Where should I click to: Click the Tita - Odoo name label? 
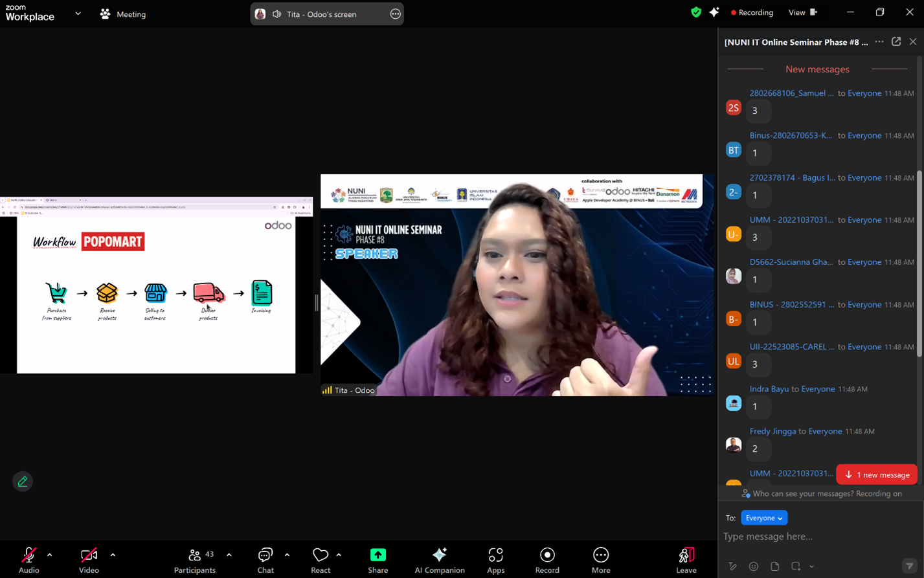click(x=350, y=390)
